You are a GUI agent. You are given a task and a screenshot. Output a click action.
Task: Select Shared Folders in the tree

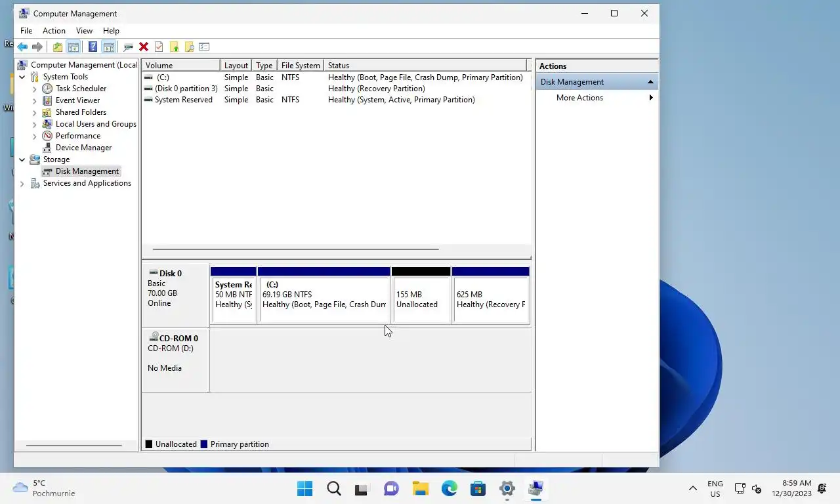tap(81, 112)
